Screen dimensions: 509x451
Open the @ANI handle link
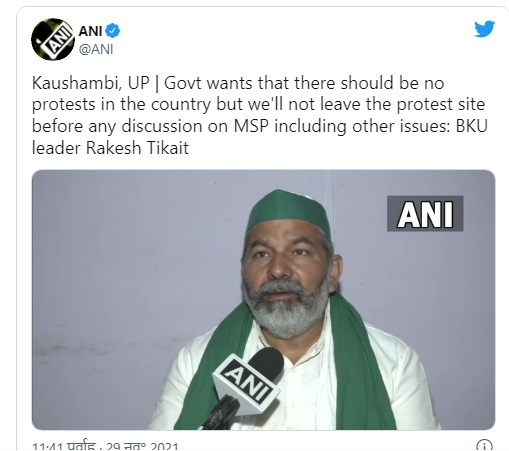pos(96,49)
